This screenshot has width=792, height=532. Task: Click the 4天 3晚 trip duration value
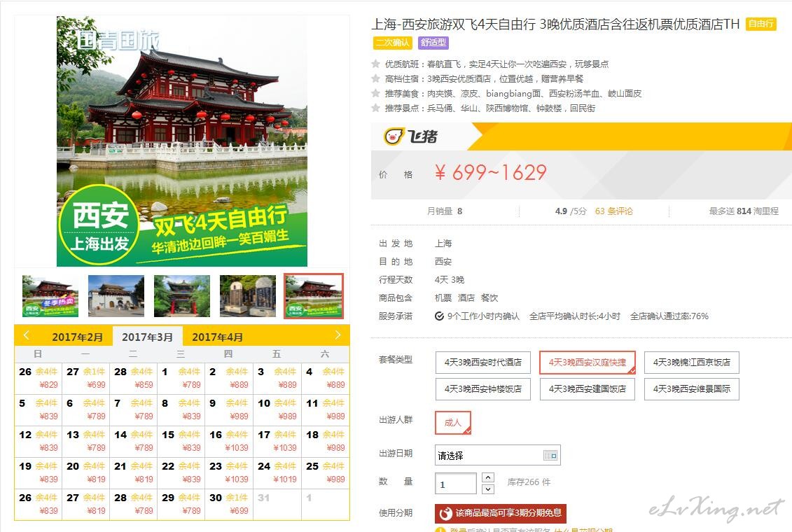point(449,279)
